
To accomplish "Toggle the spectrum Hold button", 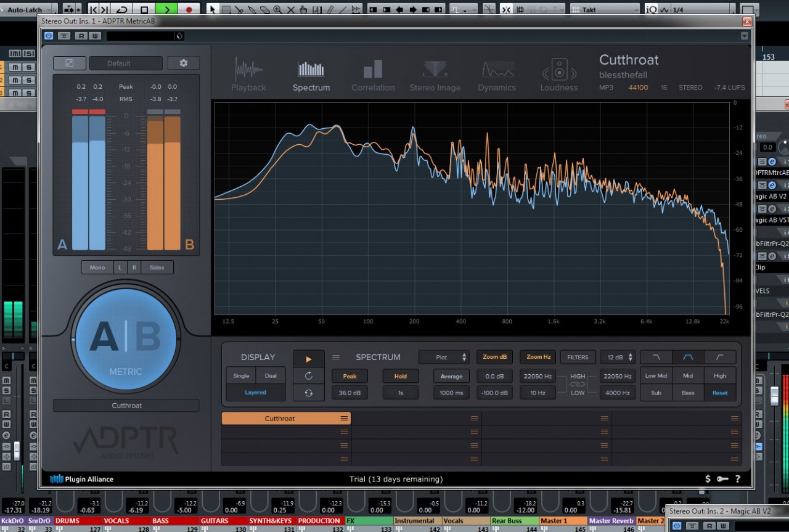I will (401, 376).
